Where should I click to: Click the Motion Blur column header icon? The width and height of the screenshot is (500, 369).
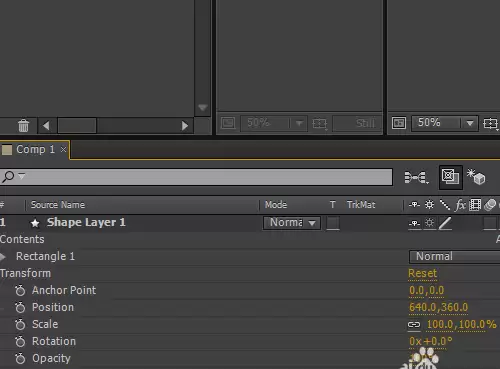click(x=490, y=205)
